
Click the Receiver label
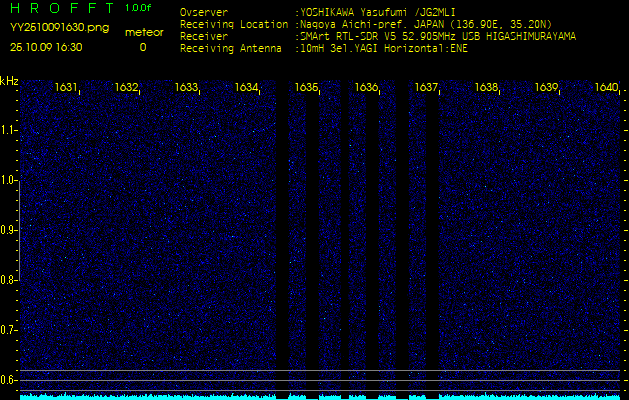click(x=204, y=37)
